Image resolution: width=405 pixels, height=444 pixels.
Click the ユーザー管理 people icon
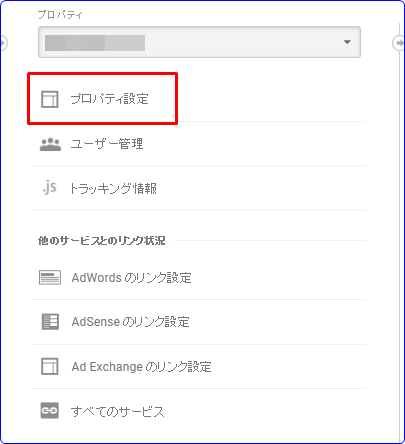click(50, 144)
